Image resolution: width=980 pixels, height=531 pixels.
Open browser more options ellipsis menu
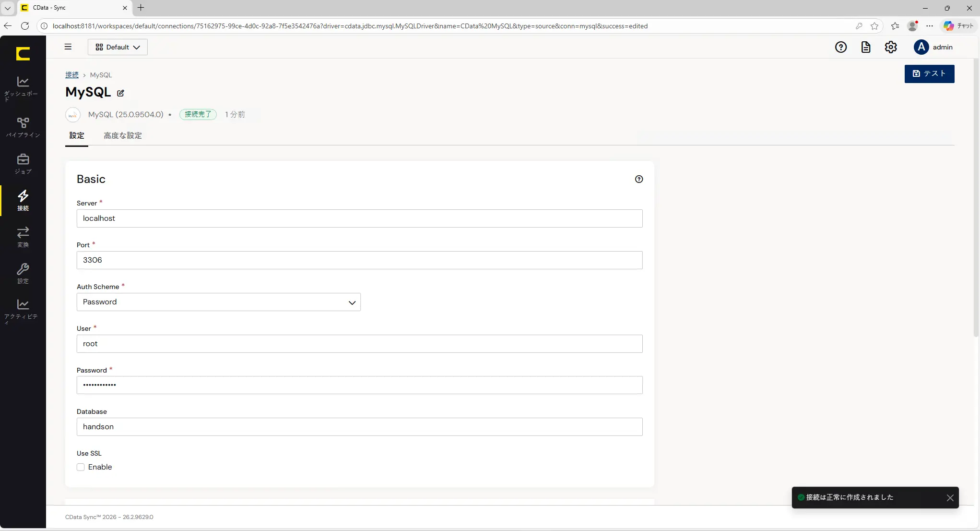pyautogui.click(x=930, y=26)
